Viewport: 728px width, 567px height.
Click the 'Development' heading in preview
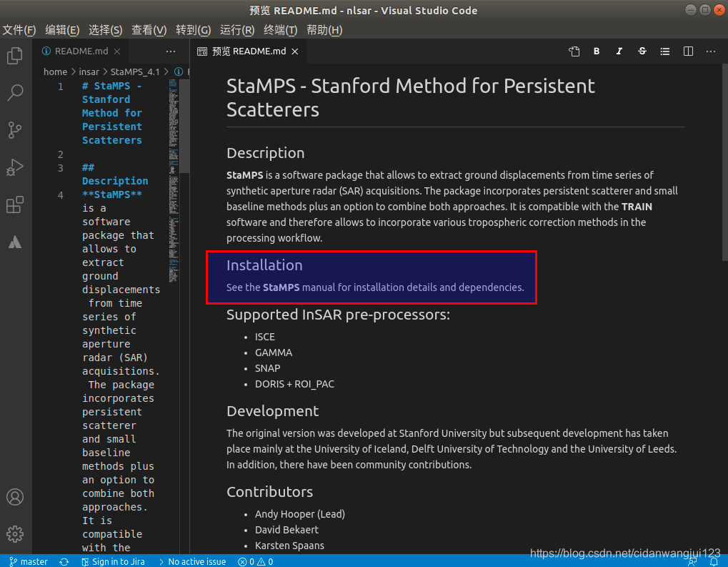click(x=272, y=411)
